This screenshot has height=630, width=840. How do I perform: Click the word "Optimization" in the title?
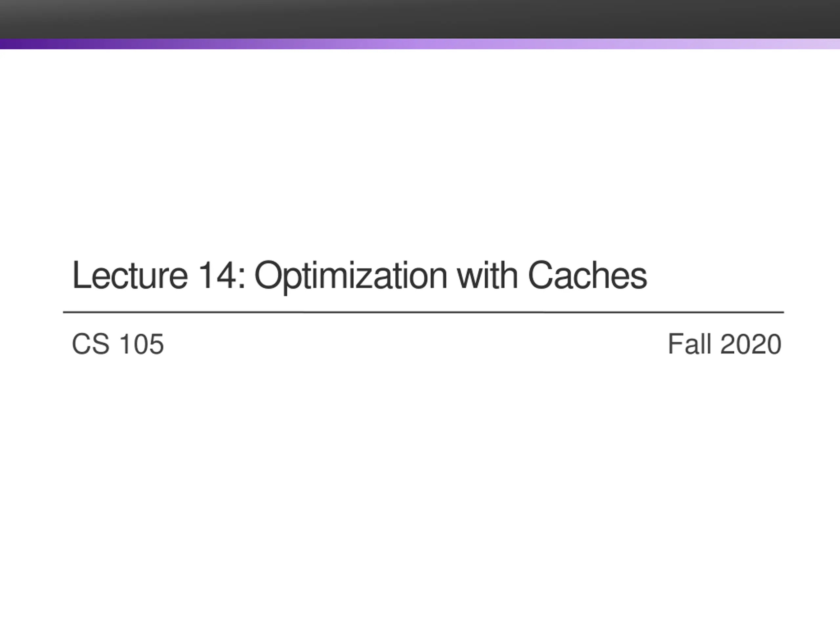(350, 277)
